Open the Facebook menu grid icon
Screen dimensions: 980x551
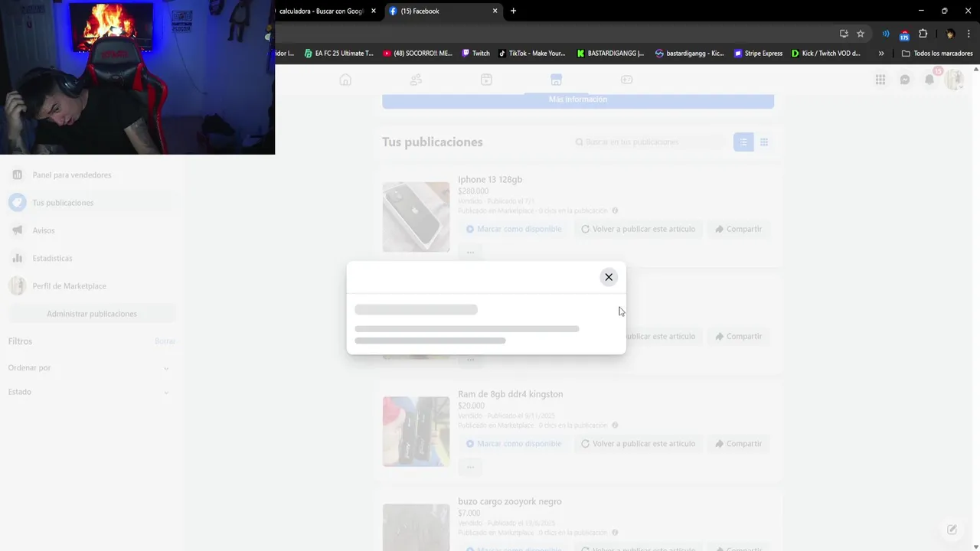point(880,80)
